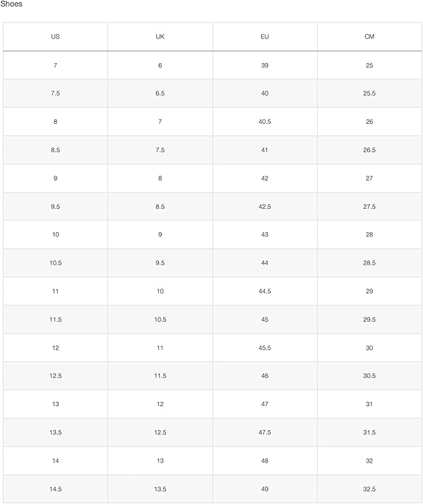Click the CM column header
The image size is (423, 504).
pyautogui.click(x=369, y=37)
